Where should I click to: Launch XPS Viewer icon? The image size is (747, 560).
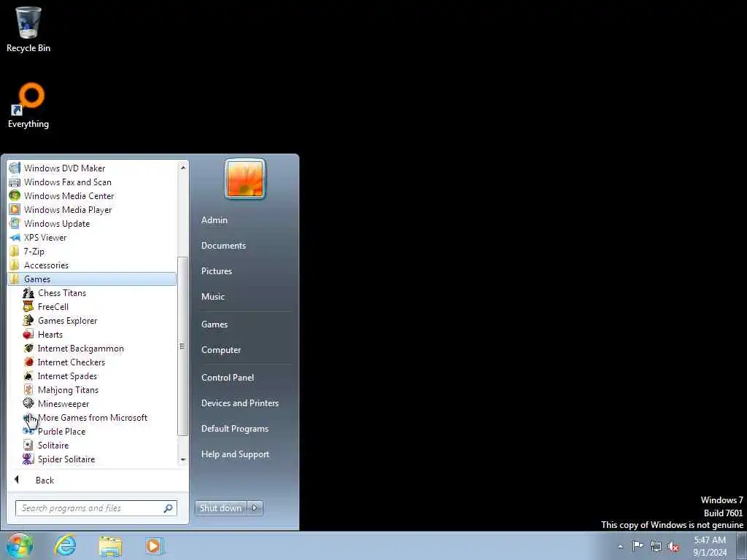(x=15, y=237)
